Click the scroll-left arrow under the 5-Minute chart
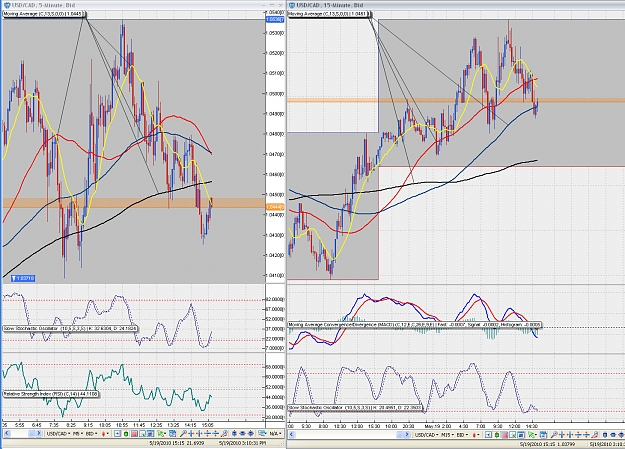The height and width of the screenshot is (449, 625). [7, 433]
